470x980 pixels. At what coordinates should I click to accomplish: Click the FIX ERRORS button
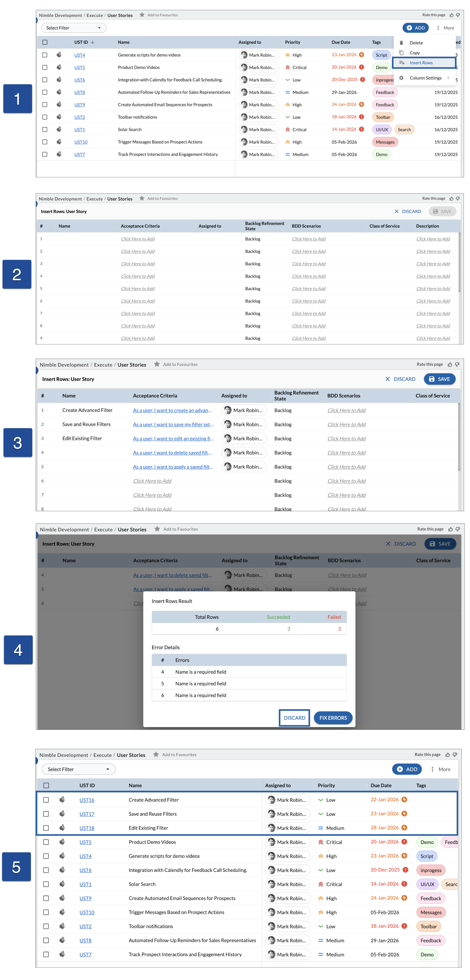[333, 718]
